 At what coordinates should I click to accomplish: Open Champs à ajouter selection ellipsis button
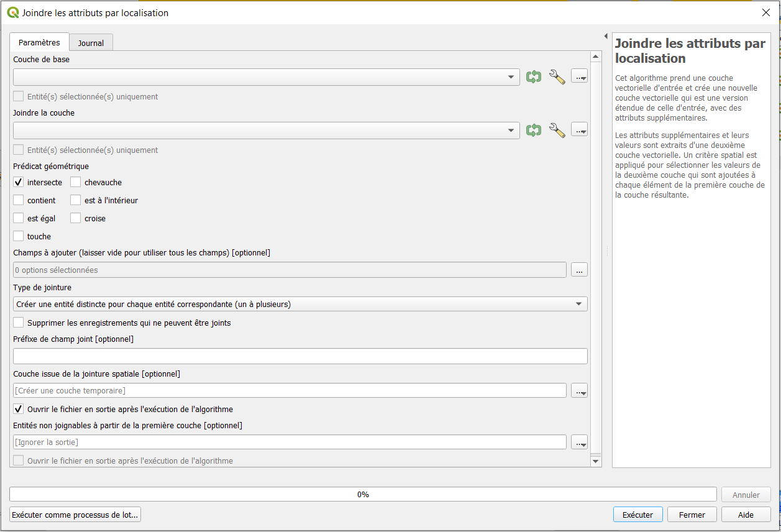(579, 270)
